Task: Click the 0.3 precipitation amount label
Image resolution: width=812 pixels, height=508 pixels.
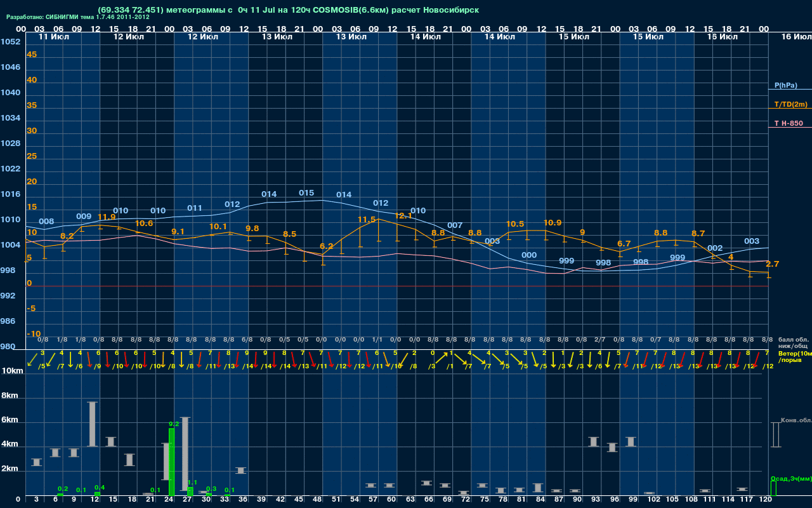Action: click(211, 489)
